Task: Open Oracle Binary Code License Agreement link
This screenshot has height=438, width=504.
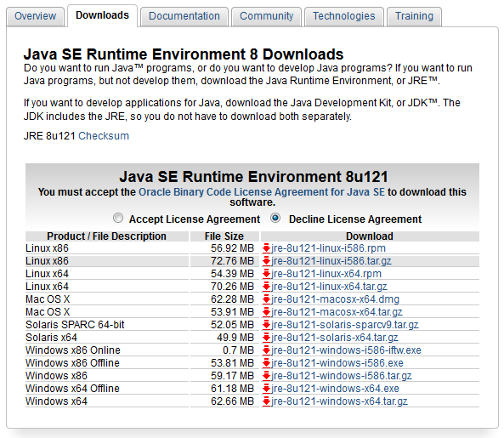Action: pos(261,192)
